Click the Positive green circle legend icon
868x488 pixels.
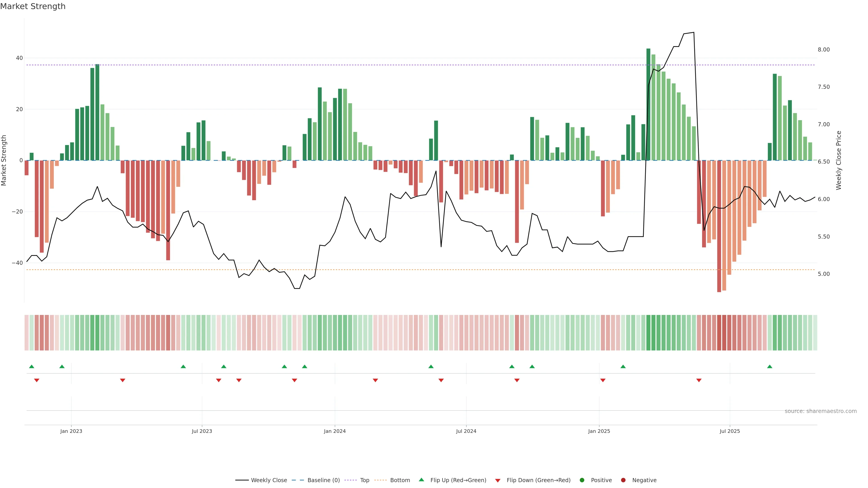pos(582,480)
